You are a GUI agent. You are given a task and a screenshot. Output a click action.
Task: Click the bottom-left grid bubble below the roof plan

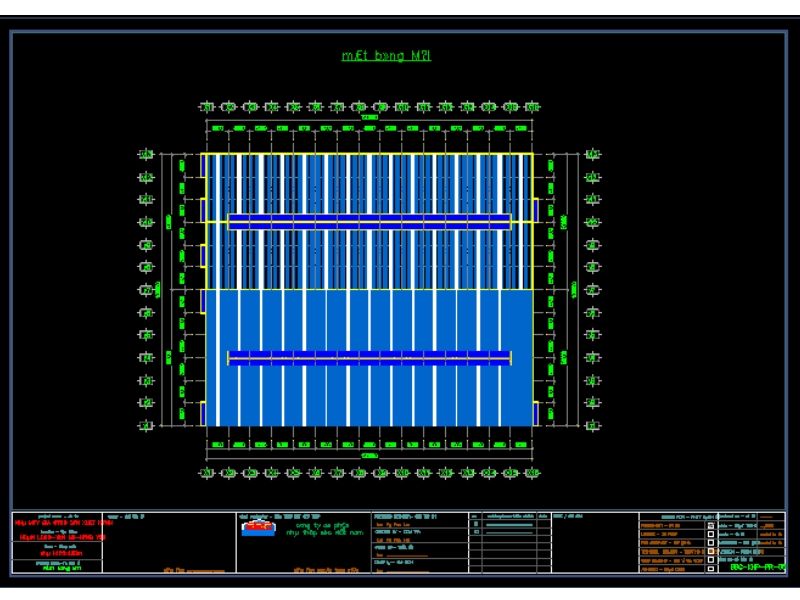click(x=207, y=472)
